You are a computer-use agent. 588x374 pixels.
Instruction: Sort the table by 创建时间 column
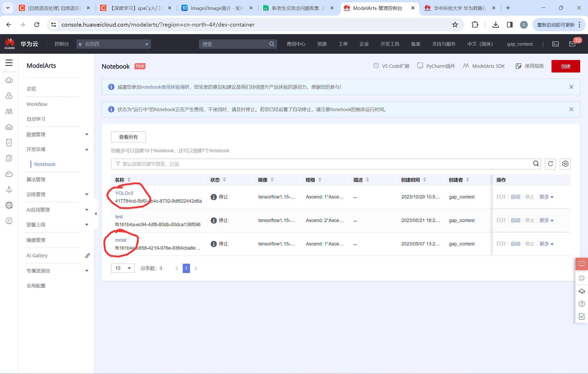(x=425, y=180)
